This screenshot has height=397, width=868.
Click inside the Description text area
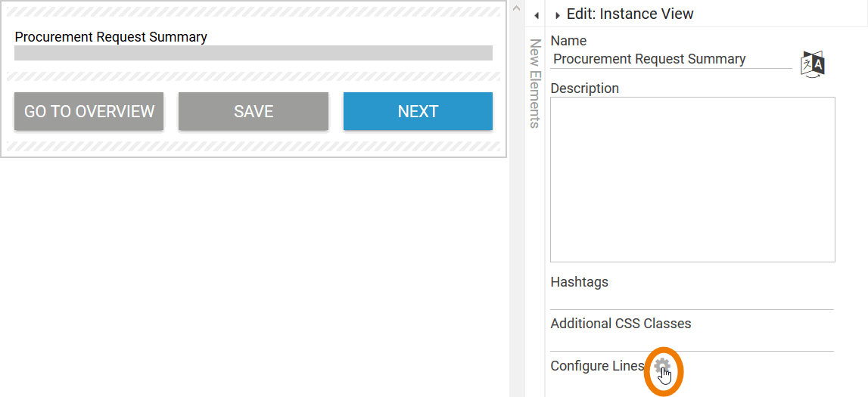[x=692, y=179]
